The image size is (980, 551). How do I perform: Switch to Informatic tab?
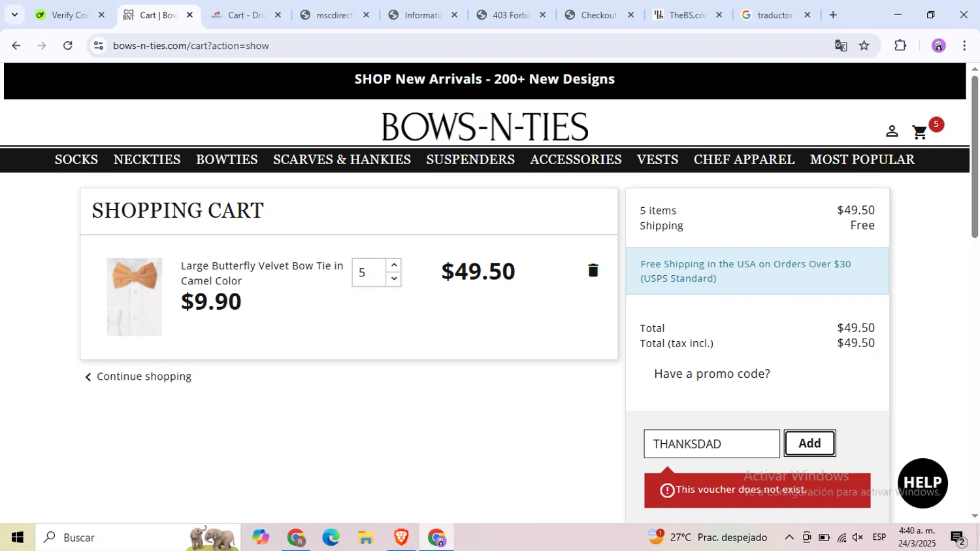[423, 15]
